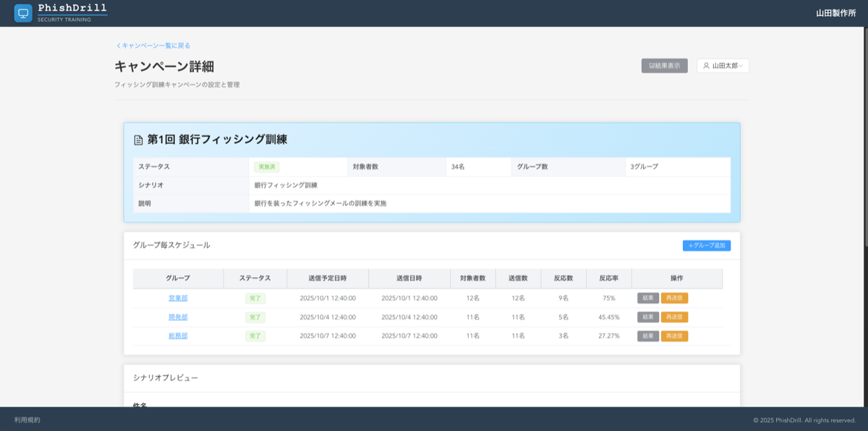
Task: Click 再送信 button in the 総務部 row
Action: pos(674,336)
